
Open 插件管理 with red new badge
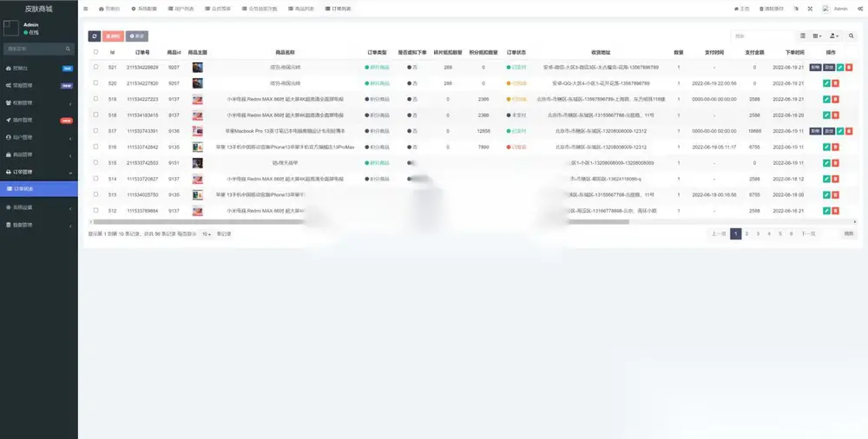(x=39, y=120)
